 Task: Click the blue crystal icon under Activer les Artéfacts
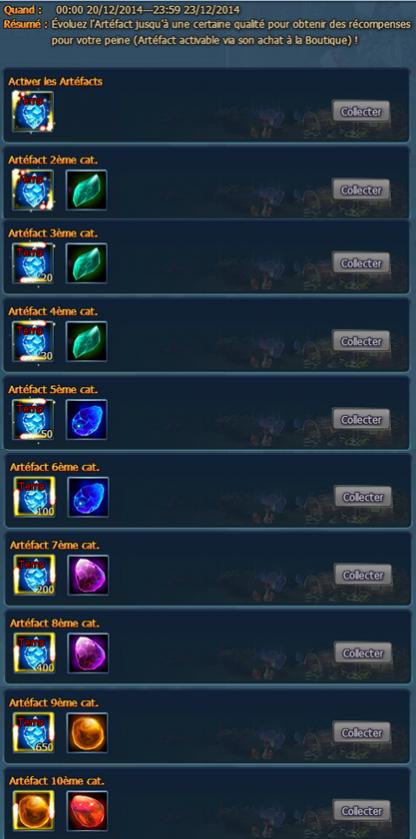coord(33,111)
